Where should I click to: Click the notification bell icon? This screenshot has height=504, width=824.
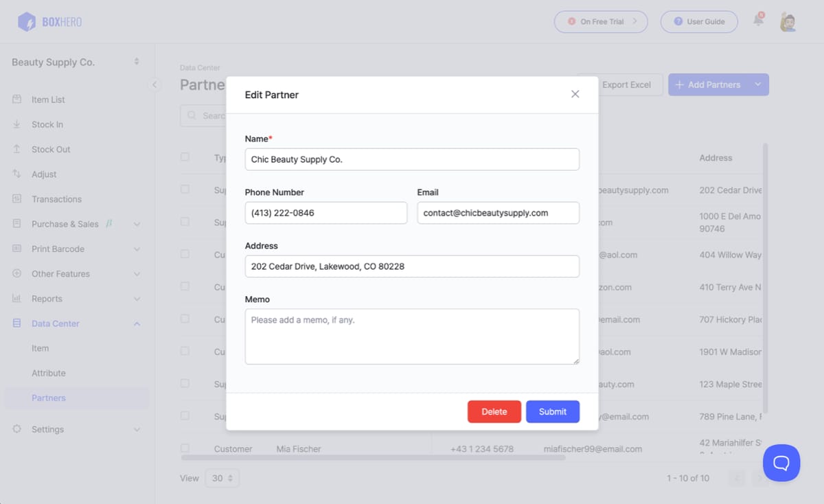click(x=757, y=21)
